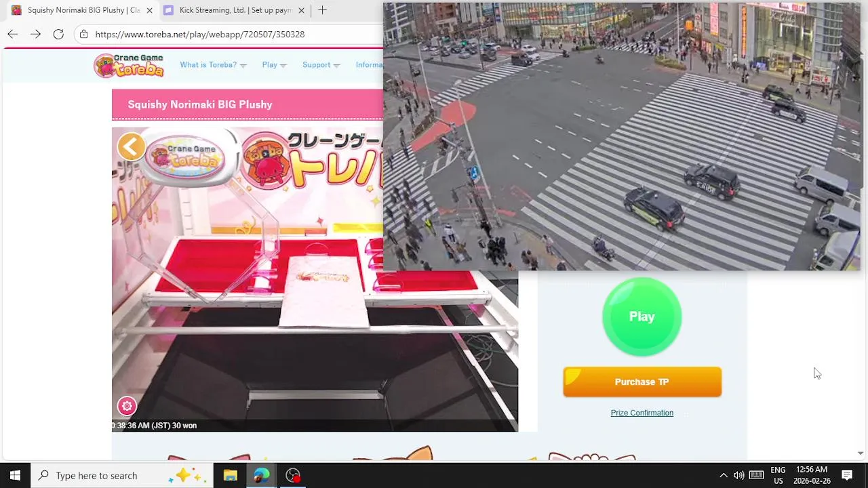Click the orange back arrow on game view
The image size is (868, 488).
point(131,146)
